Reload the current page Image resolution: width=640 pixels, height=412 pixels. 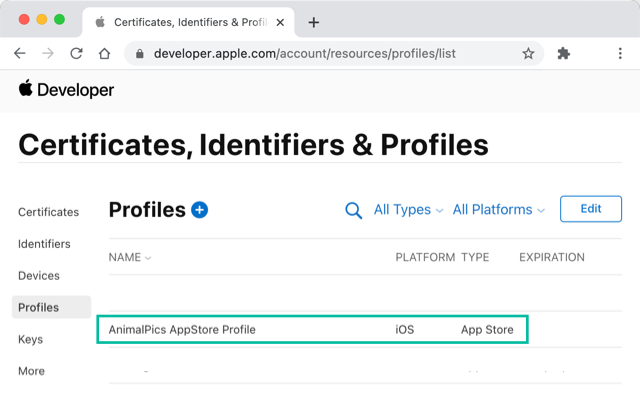click(x=76, y=53)
